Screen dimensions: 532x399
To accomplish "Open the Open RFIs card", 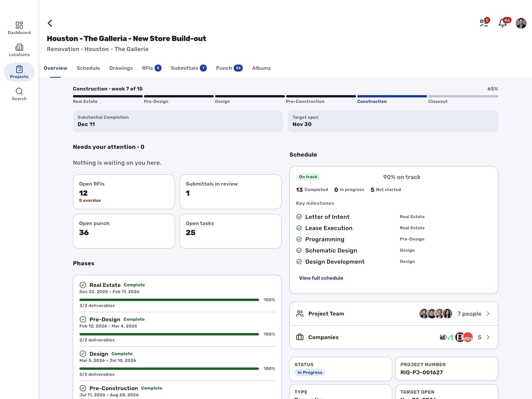I will tap(124, 192).
